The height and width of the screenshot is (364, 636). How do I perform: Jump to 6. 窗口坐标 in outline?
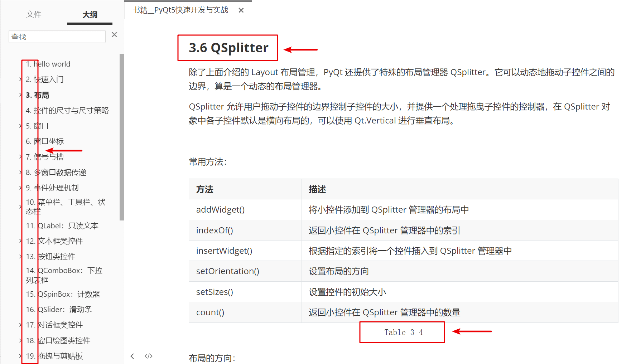[45, 141]
